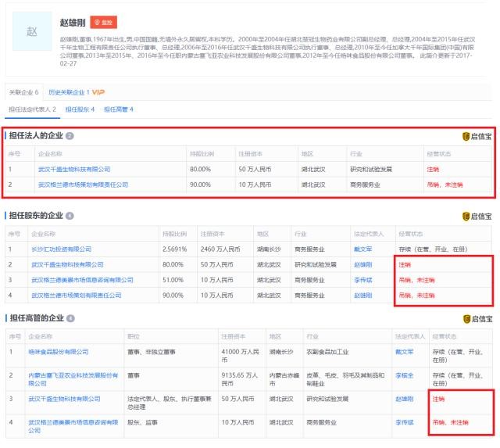
Task: Switch to the 关联企业 6 tab
Action: coord(23,92)
